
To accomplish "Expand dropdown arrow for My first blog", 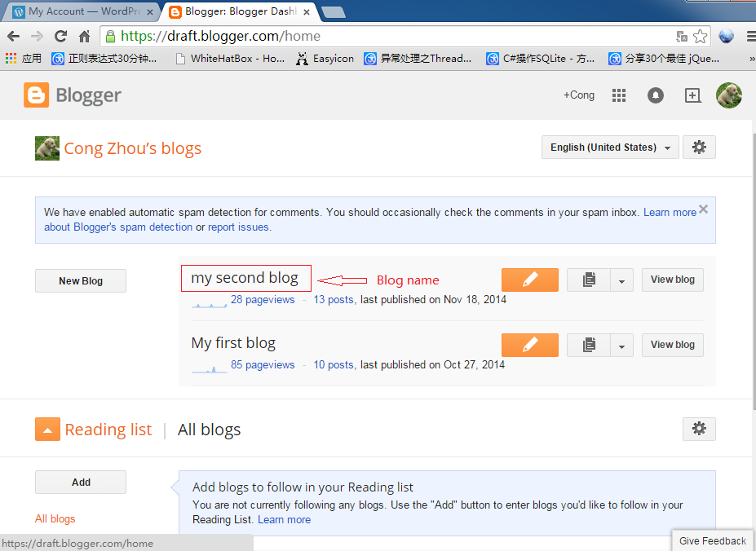I will 621,346.
